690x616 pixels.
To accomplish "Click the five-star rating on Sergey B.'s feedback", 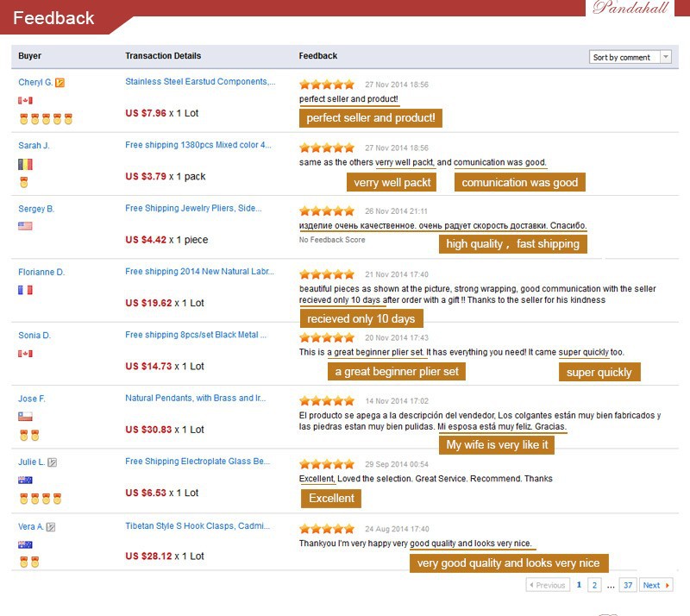I will coord(327,211).
